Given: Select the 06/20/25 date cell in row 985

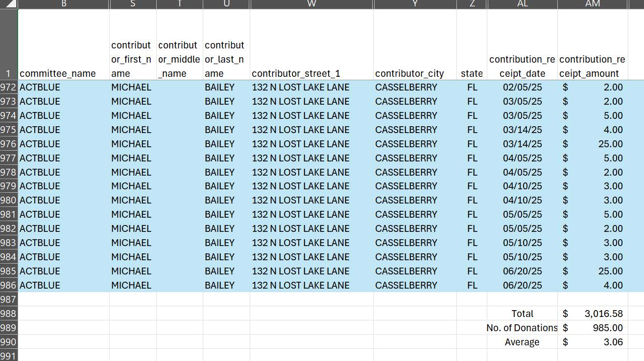Looking at the screenshot, I should coord(522,271).
